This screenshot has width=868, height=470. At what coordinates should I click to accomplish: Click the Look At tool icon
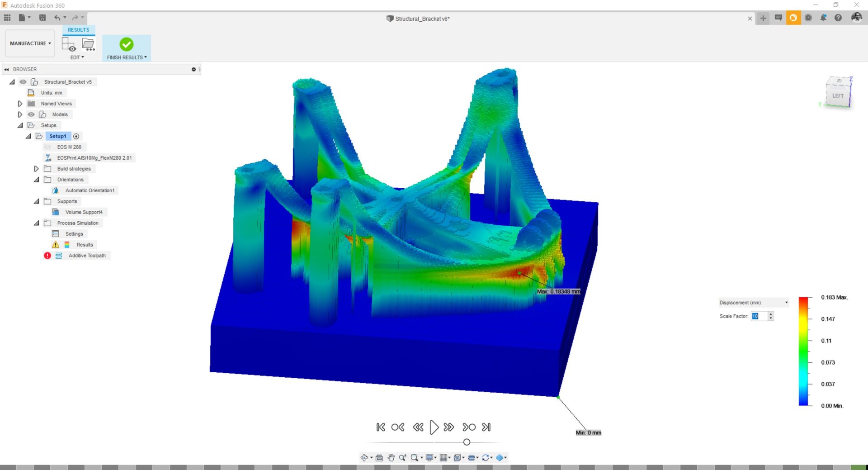[379, 457]
